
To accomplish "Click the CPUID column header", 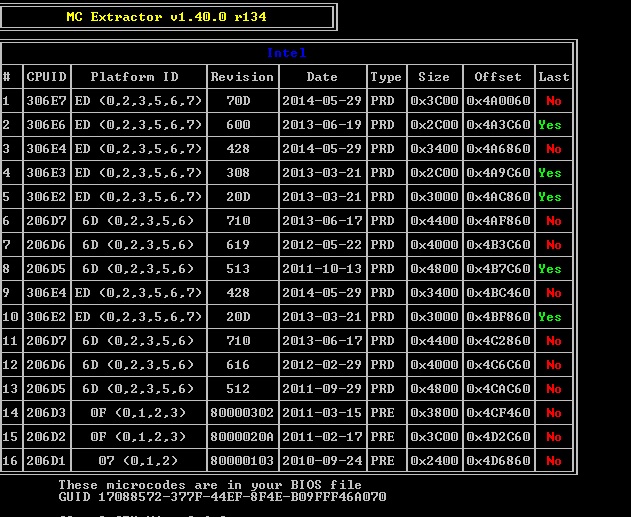I will point(46,77).
